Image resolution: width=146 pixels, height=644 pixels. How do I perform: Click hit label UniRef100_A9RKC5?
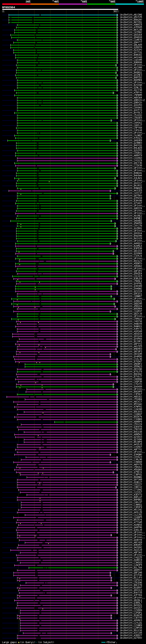pyautogui.click(x=131, y=25)
